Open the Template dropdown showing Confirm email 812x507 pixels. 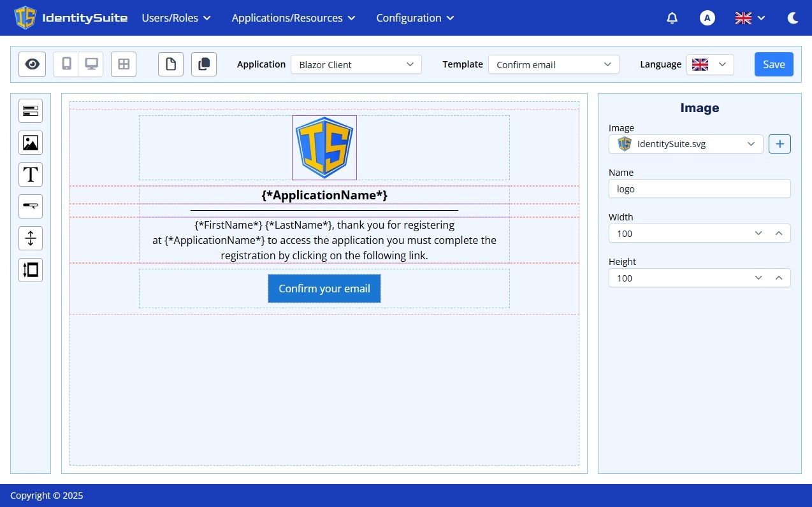click(x=553, y=64)
